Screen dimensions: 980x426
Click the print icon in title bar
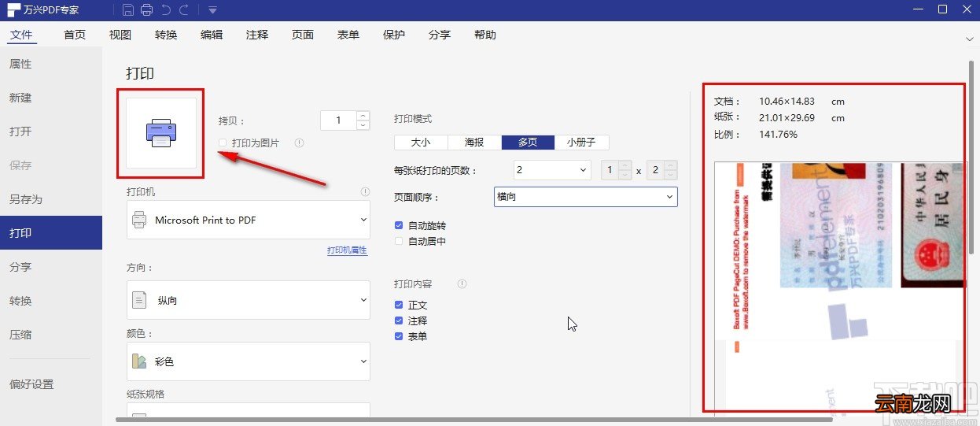coord(146,9)
